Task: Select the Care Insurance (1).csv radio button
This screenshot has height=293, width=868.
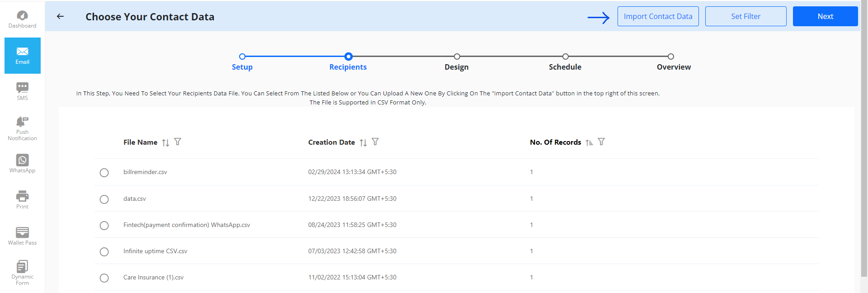Action: 104,278
